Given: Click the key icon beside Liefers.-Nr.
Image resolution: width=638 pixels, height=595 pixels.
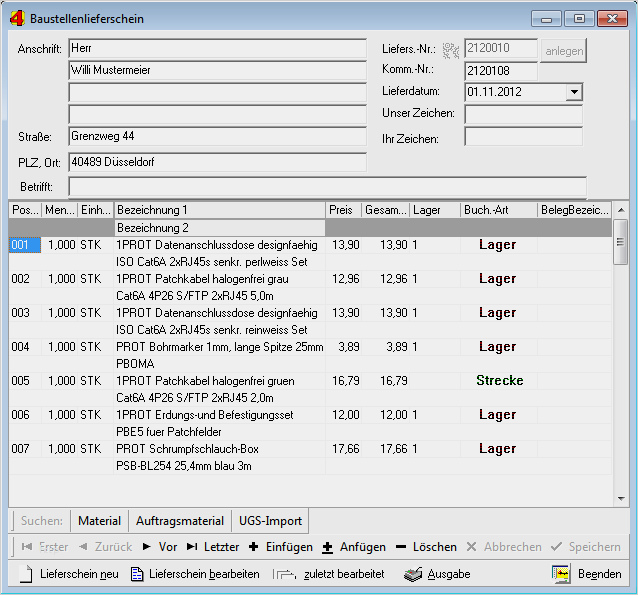Looking at the screenshot, I should 449,49.
